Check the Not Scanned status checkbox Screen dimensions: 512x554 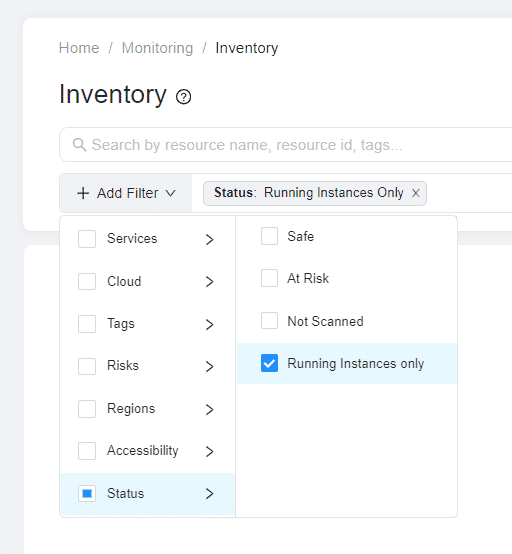pyautogui.click(x=269, y=320)
